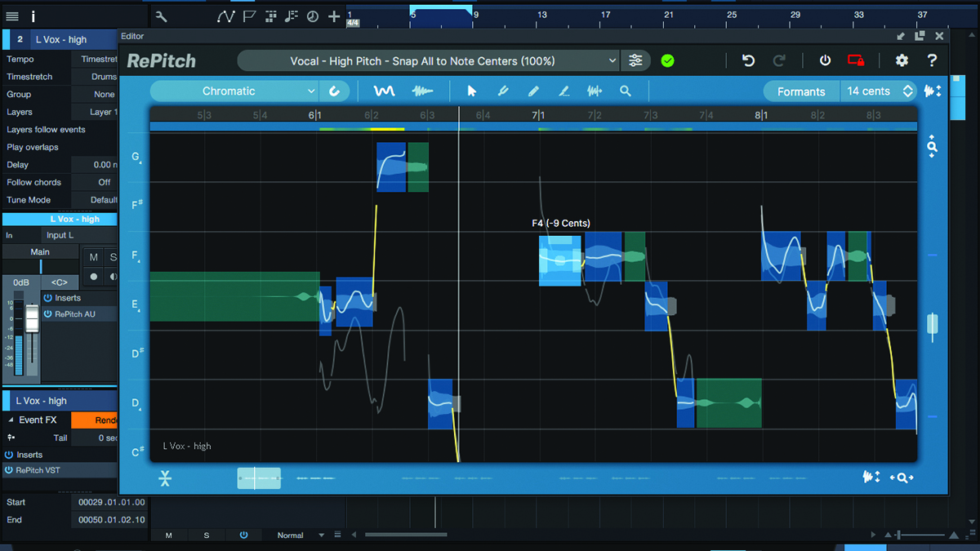Click the 0dB volume value
980x551 pixels.
coord(21,282)
